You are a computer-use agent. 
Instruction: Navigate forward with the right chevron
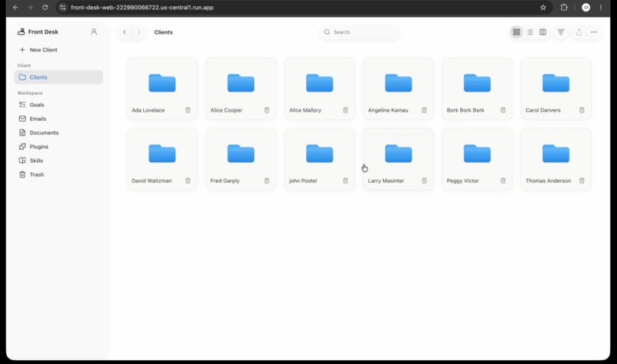tap(139, 32)
